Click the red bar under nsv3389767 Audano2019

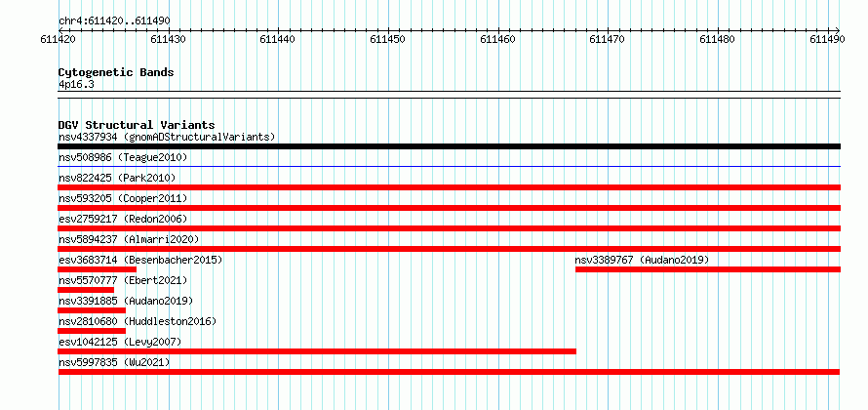tap(708, 269)
